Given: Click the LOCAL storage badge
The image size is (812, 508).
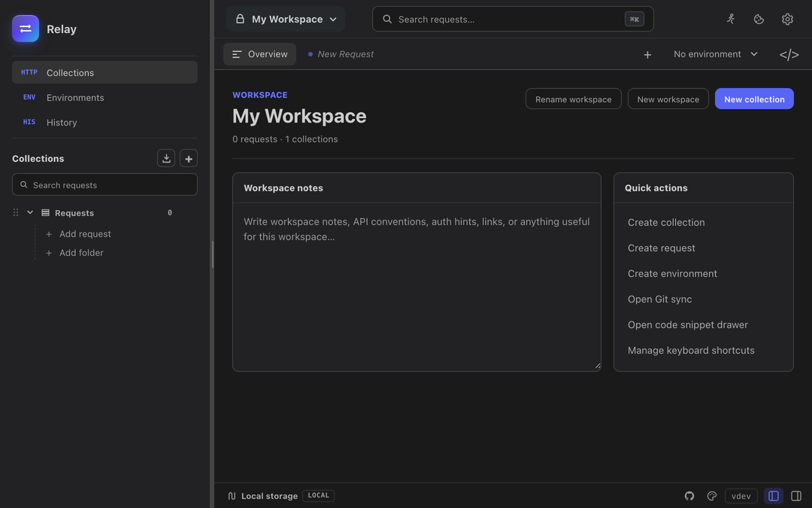Looking at the screenshot, I should point(318,495).
